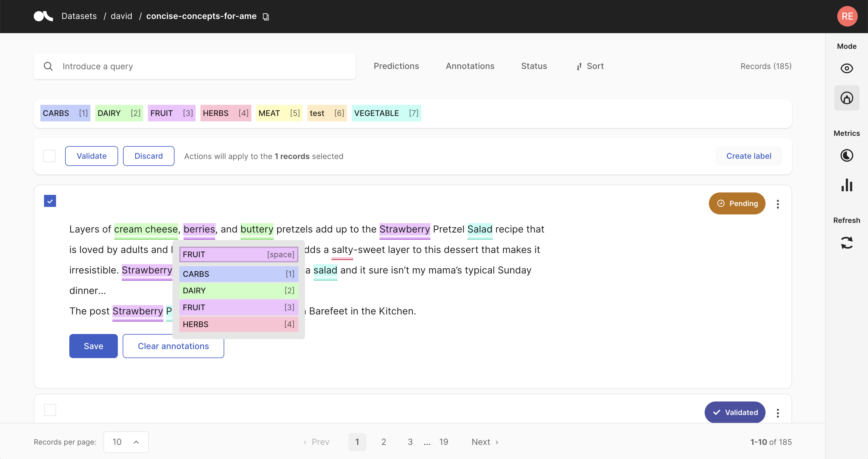Open the david breadcrumb link
This screenshot has height=459, width=868.
click(121, 16)
